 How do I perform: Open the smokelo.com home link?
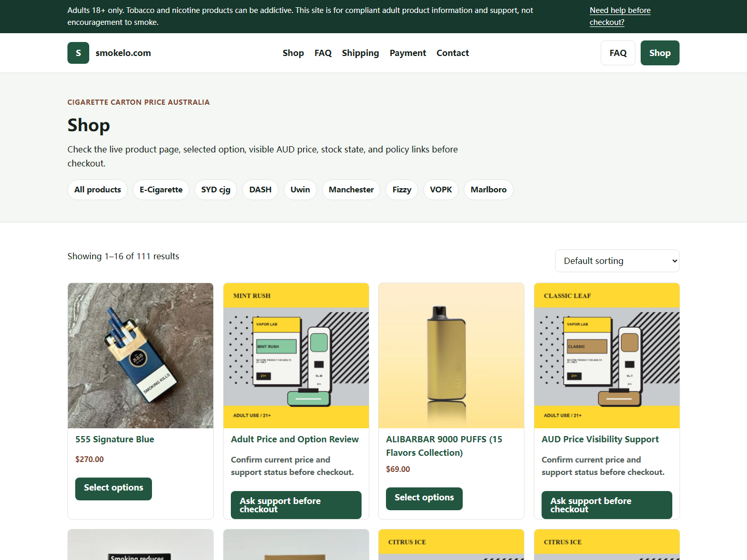123,53
